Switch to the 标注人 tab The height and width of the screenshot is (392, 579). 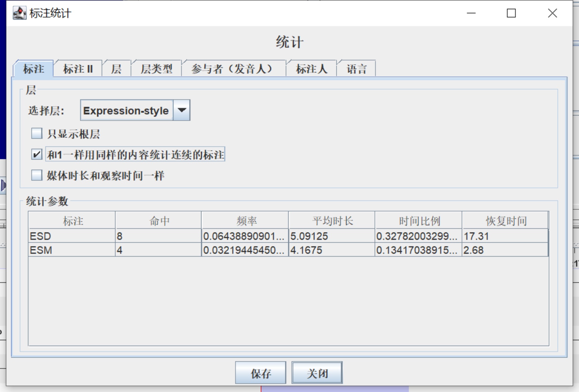pos(311,69)
